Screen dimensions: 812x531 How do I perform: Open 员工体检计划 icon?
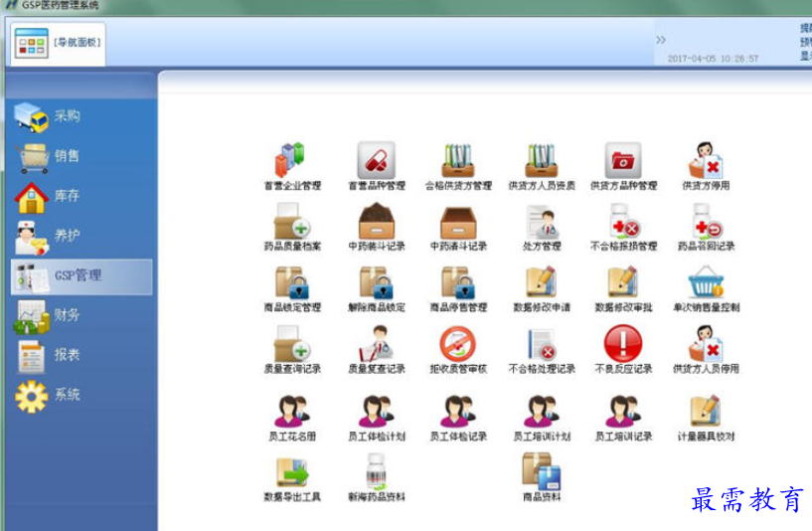[377, 412]
